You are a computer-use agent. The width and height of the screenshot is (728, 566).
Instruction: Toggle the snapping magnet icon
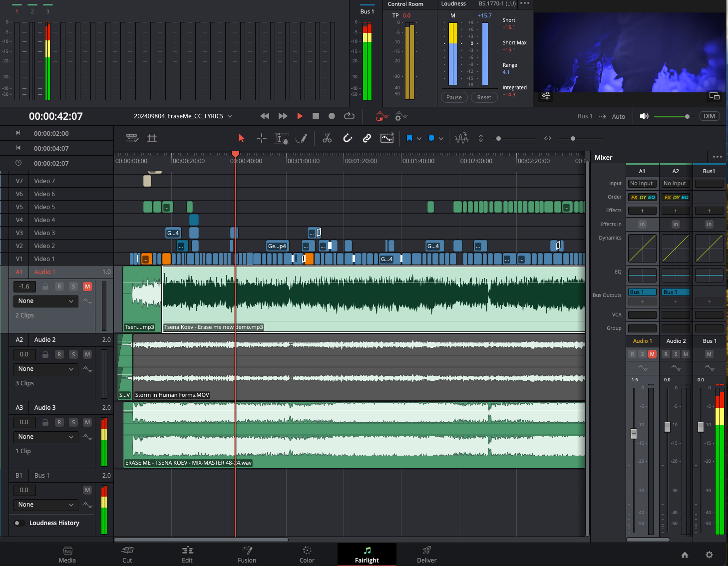pyautogui.click(x=348, y=138)
